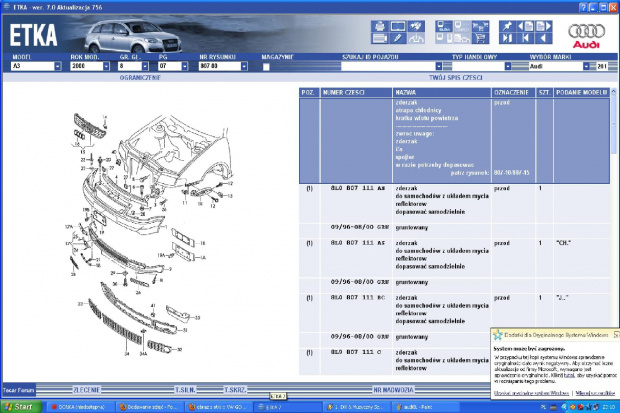Switch to the Ograniczenie tab
620x413 pixels.
tap(140, 78)
